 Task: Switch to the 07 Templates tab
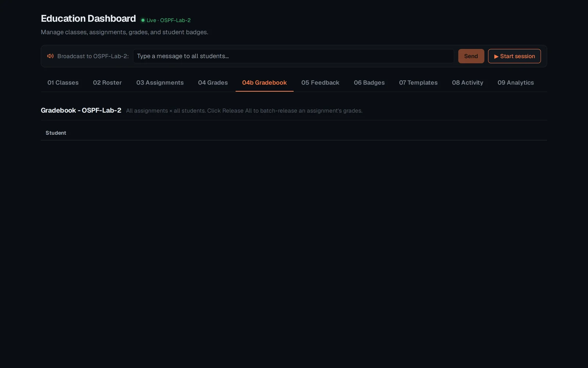tap(418, 82)
